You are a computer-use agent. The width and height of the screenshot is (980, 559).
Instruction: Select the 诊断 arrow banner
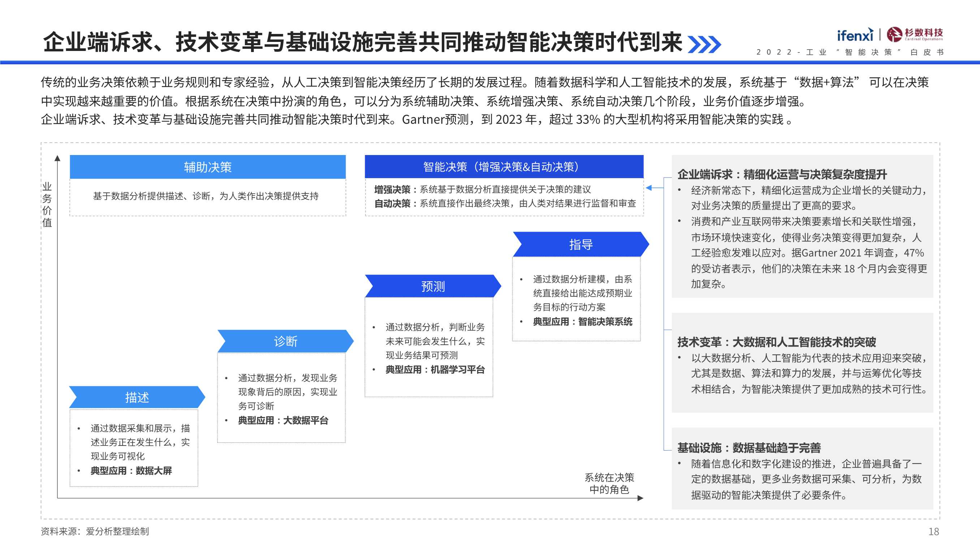click(x=285, y=341)
